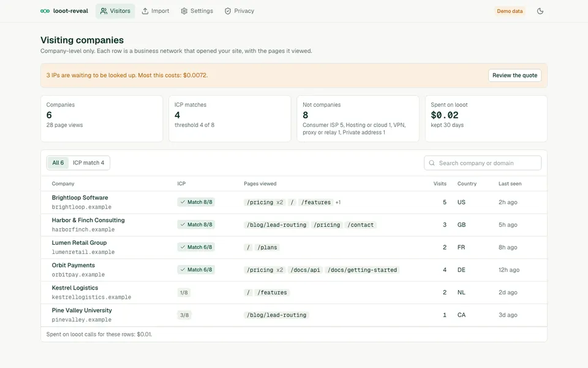Open the Pine Valley University row
Viewport: 588px width, 368px height.
pos(293,315)
